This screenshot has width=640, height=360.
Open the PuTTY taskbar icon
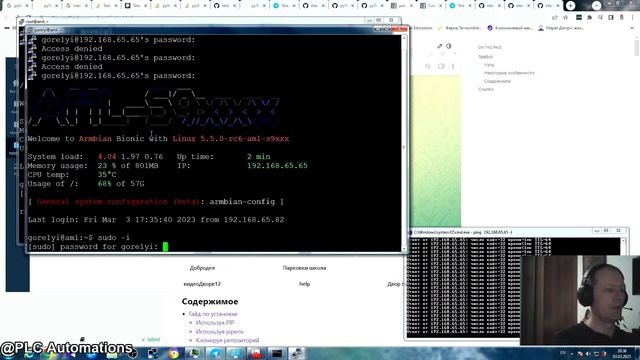pos(297,353)
